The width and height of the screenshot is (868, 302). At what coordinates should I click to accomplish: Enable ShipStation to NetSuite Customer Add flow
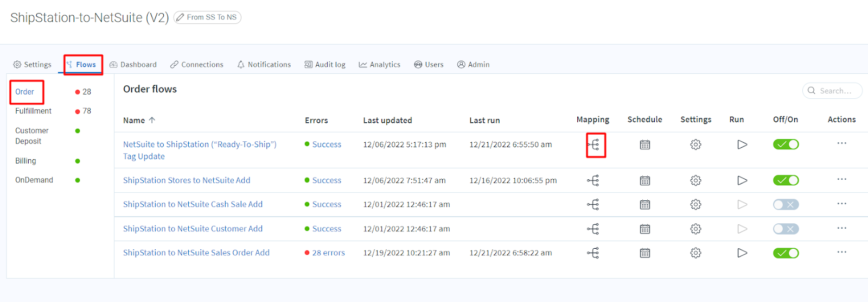(x=786, y=229)
